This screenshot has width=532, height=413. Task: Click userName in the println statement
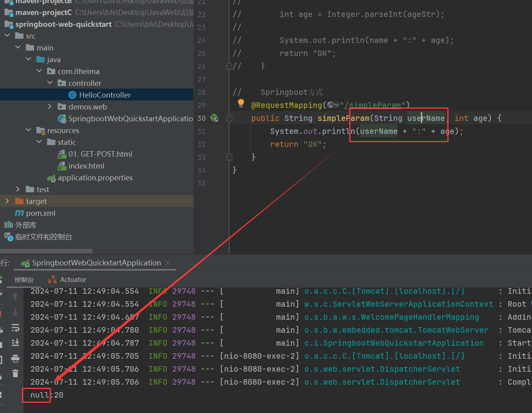coord(378,131)
